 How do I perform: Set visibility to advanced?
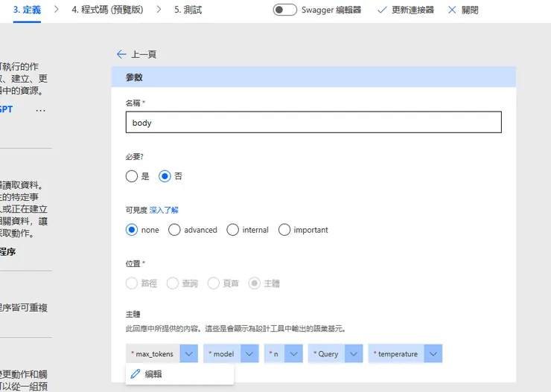[174, 230]
